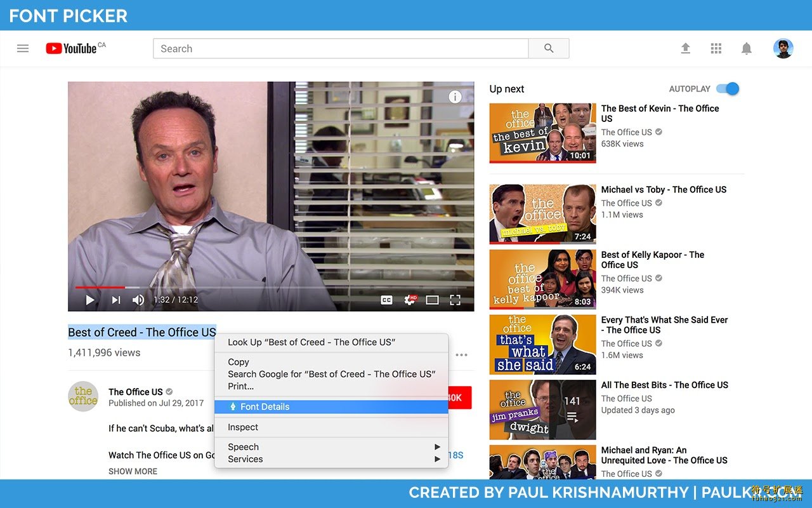The image size is (812, 508).
Task: Turn off the Autoplay switch
Action: [728, 89]
